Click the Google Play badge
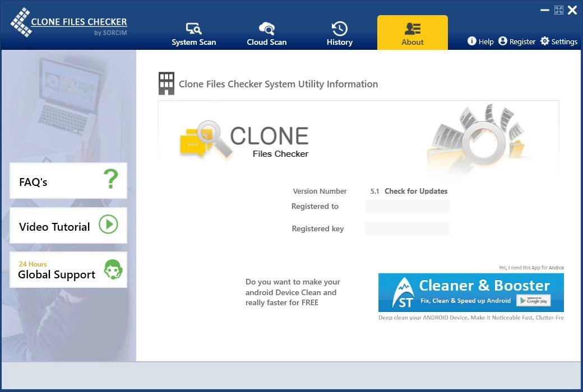 click(534, 301)
